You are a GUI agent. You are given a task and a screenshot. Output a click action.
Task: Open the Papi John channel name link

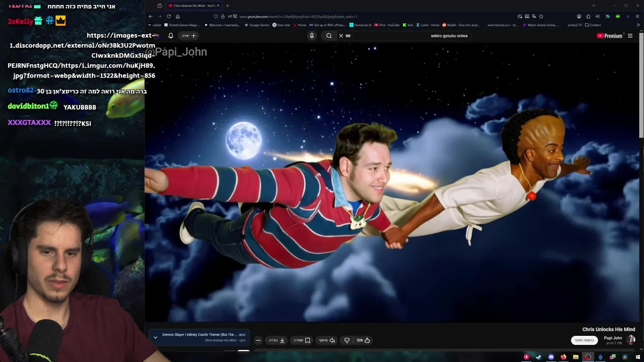tap(613, 338)
